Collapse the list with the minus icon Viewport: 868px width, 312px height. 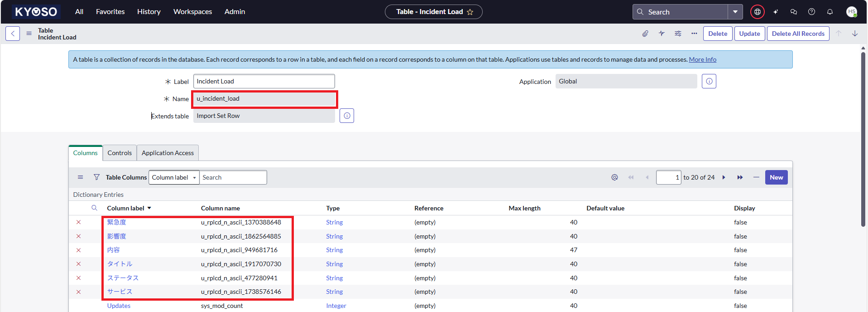(x=756, y=177)
